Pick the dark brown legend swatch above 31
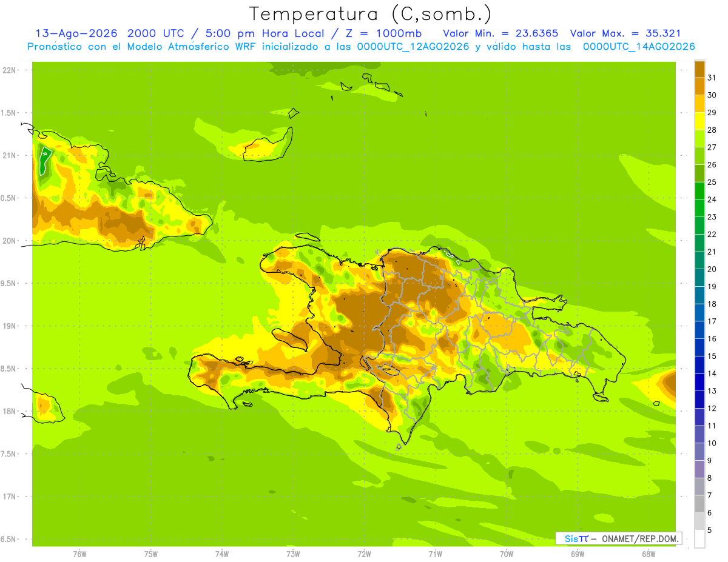728x562 pixels. click(699, 69)
